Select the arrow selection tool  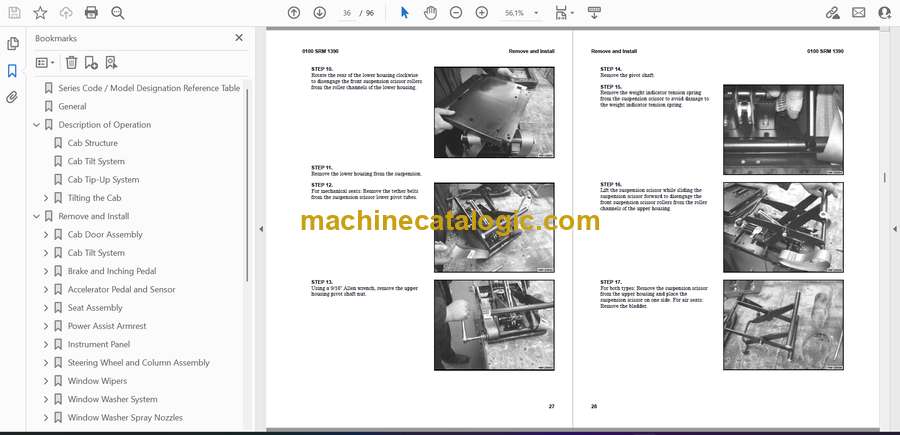[x=405, y=13]
